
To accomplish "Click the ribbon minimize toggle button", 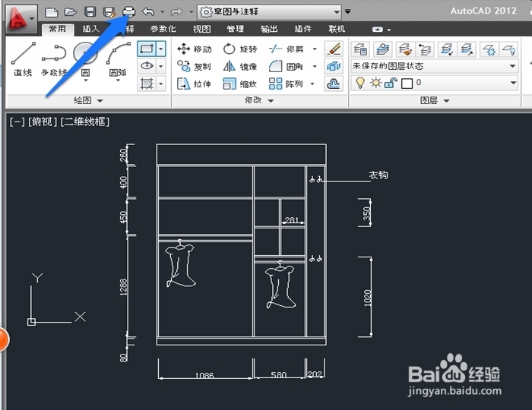I will [x=377, y=30].
